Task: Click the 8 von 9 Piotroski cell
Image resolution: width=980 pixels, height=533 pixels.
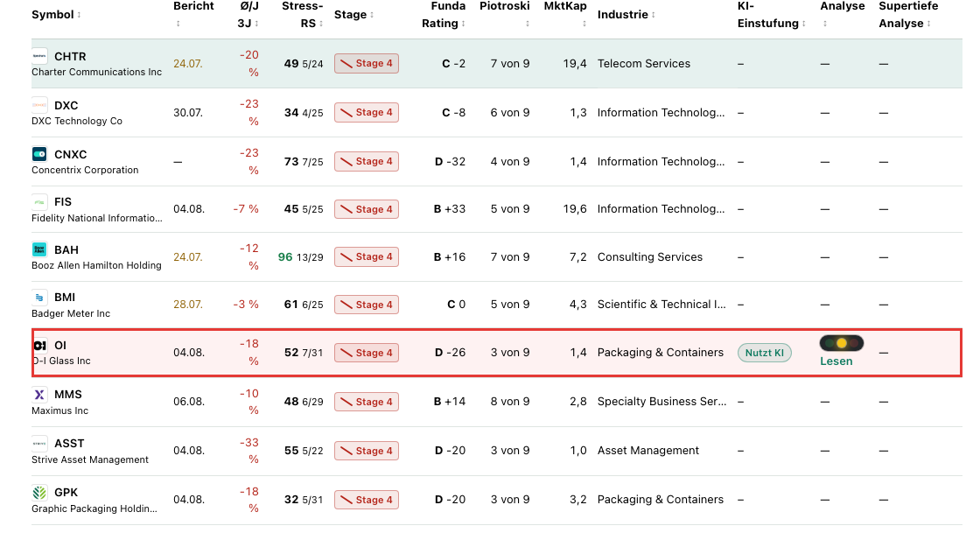Action: tap(510, 401)
